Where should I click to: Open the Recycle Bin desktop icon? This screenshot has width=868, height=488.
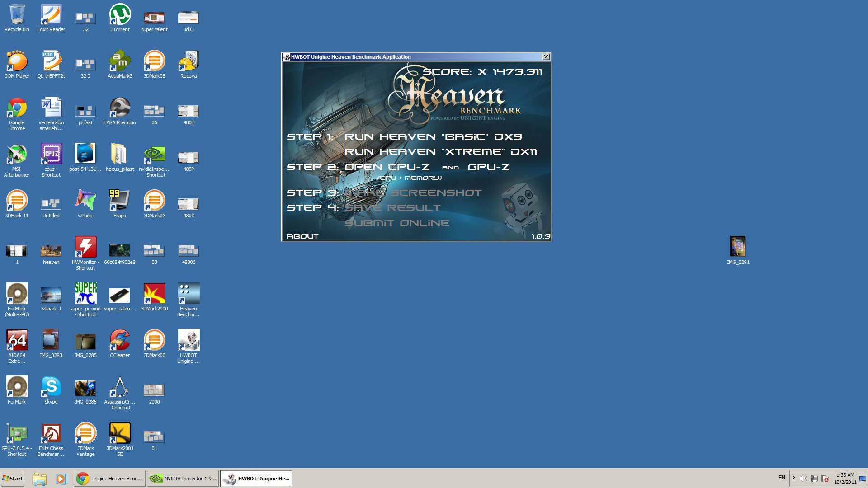coord(17,18)
